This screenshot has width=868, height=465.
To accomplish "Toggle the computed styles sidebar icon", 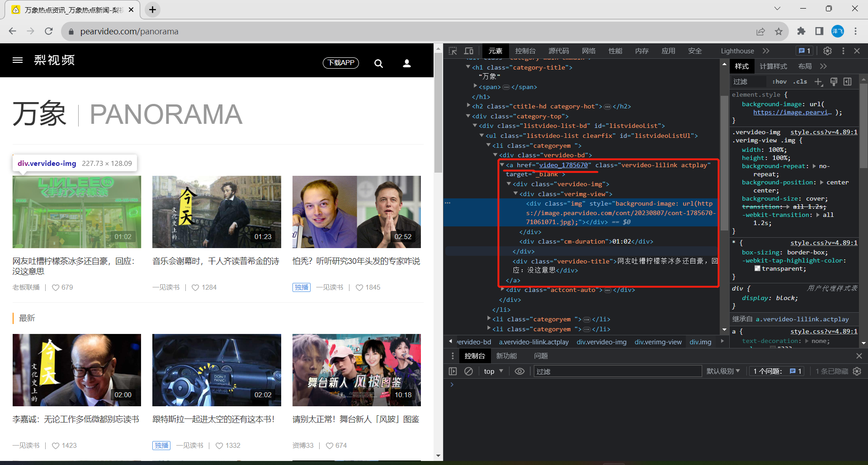I will 848,82.
